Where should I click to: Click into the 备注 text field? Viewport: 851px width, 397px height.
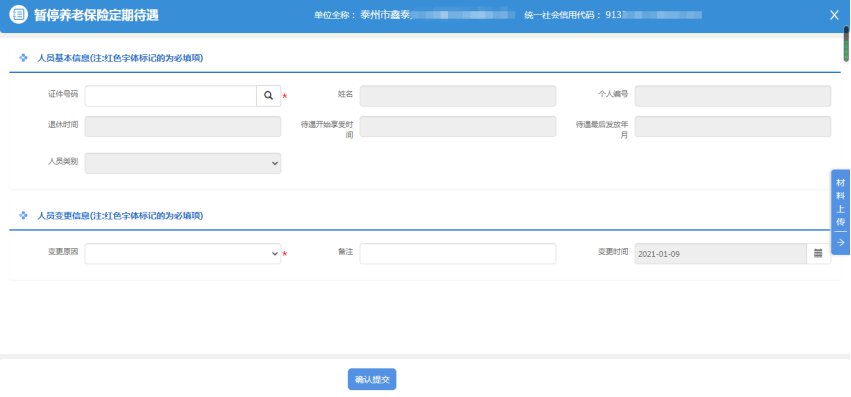click(458, 254)
